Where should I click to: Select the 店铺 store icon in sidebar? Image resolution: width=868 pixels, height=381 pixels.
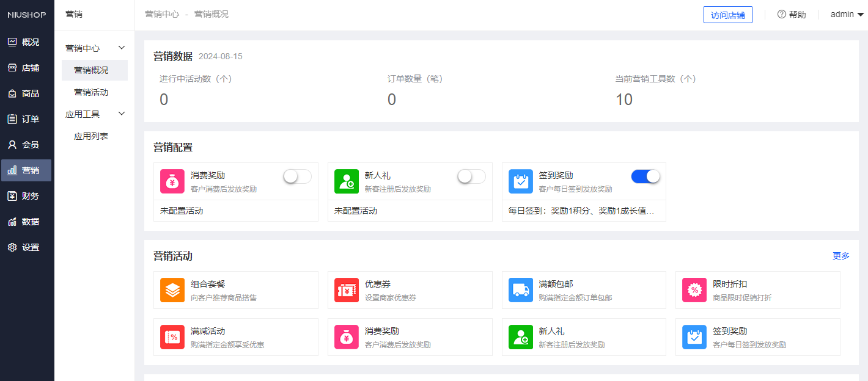(26, 67)
